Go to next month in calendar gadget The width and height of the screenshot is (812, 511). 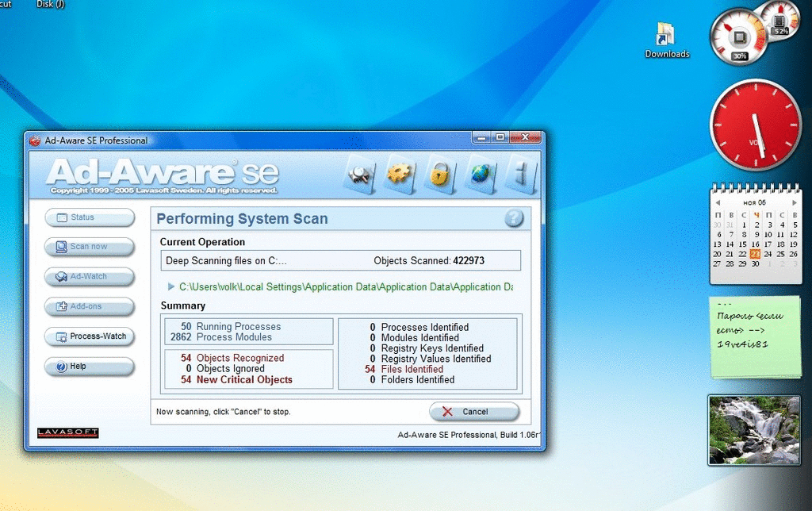coord(794,202)
